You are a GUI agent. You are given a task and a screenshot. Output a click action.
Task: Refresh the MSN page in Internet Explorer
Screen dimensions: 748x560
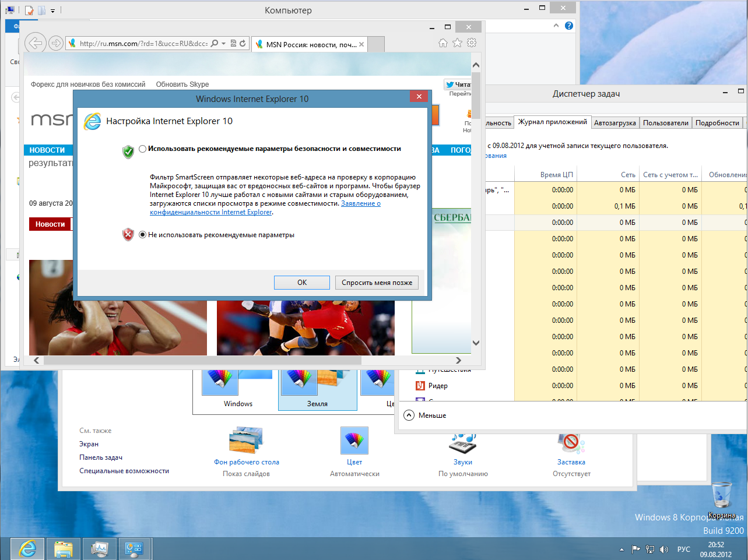pyautogui.click(x=243, y=43)
